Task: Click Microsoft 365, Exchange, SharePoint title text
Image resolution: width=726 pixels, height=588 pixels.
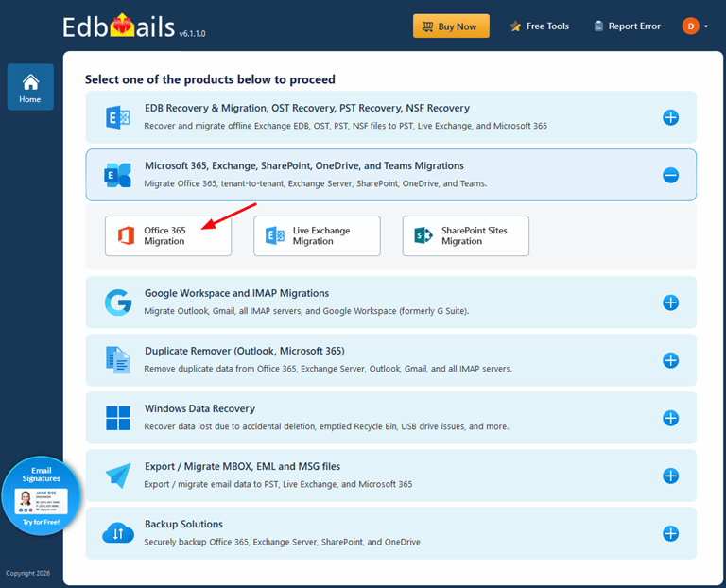Action: pyautogui.click(x=304, y=165)
